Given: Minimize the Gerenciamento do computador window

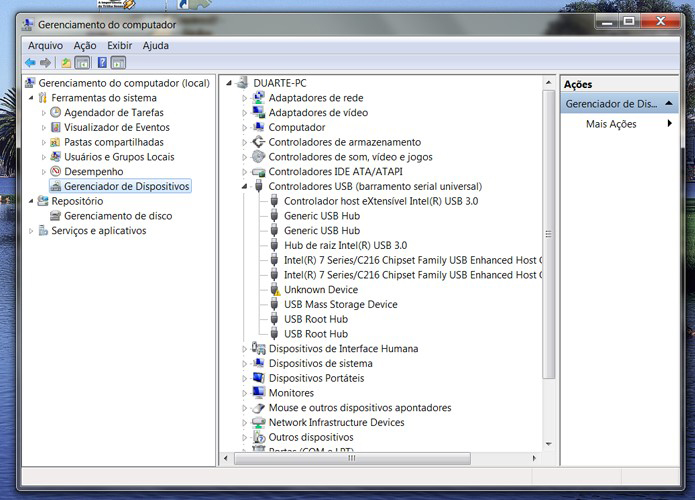Looking at the screenshot, I should pos(607,21).
